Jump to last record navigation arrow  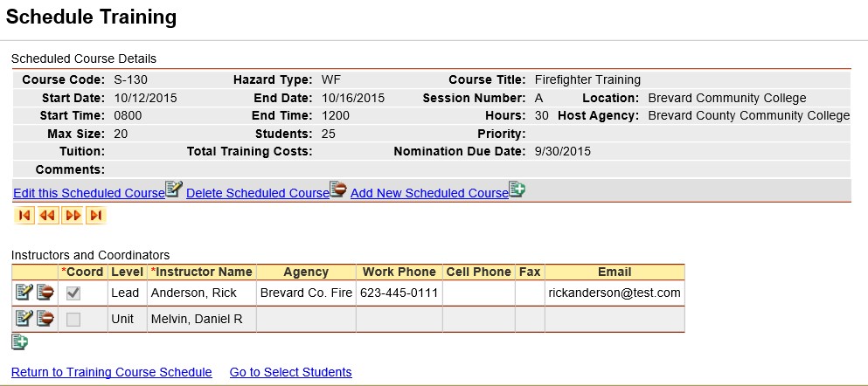(96, 216)
